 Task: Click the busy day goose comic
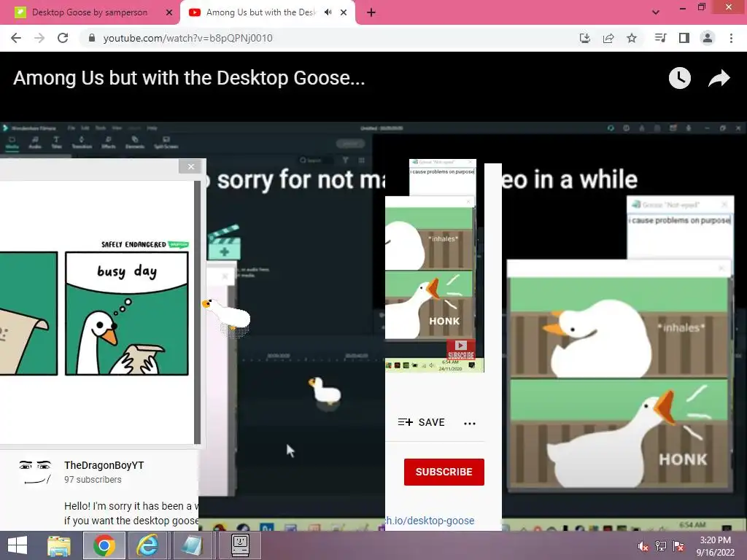click(127, 314)
